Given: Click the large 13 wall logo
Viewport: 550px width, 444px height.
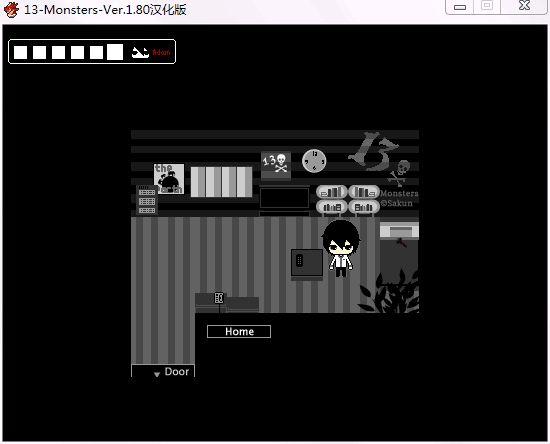Looking at the screenshot, I should 374,151.
